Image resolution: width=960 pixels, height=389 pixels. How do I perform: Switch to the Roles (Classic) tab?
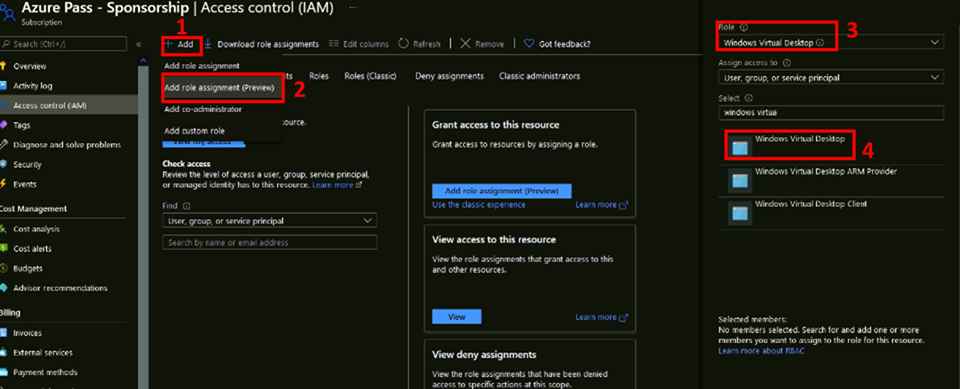[370, 76]
